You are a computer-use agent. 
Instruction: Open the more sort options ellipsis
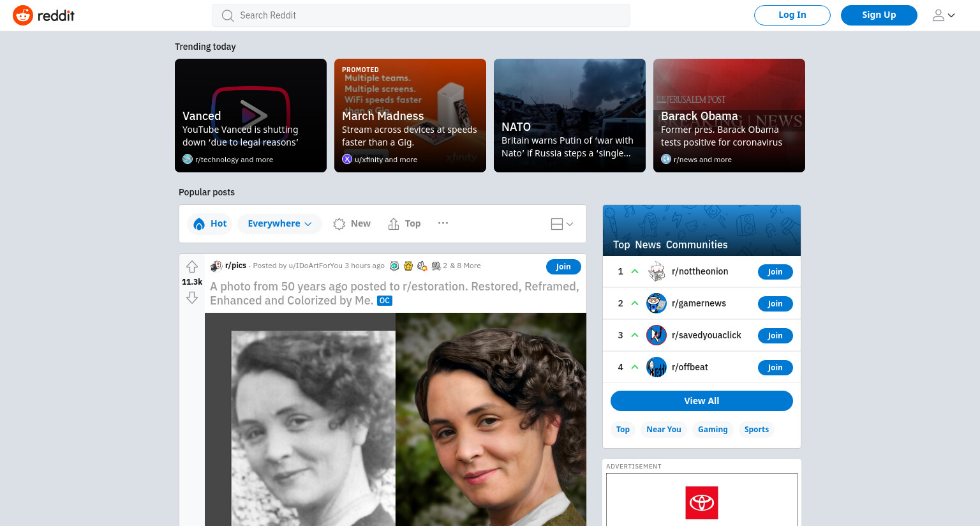coord(443,223)
